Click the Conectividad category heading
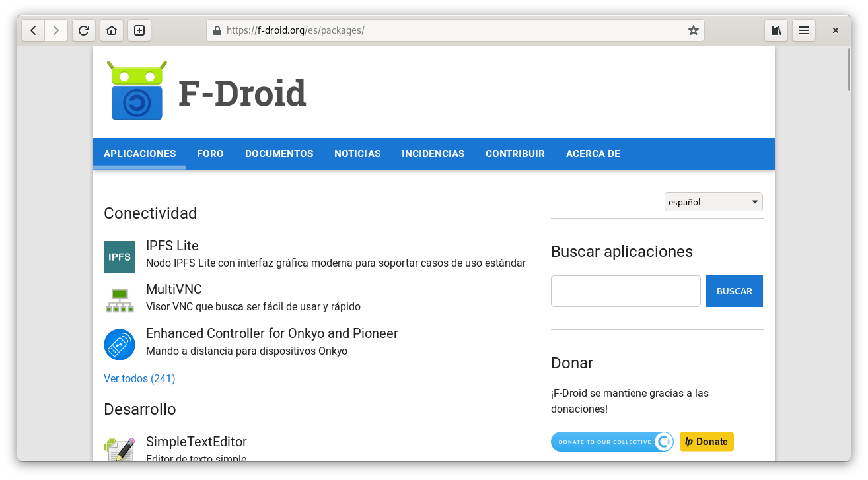The height and width of the screenshot is (480, 868). (151, 213)
